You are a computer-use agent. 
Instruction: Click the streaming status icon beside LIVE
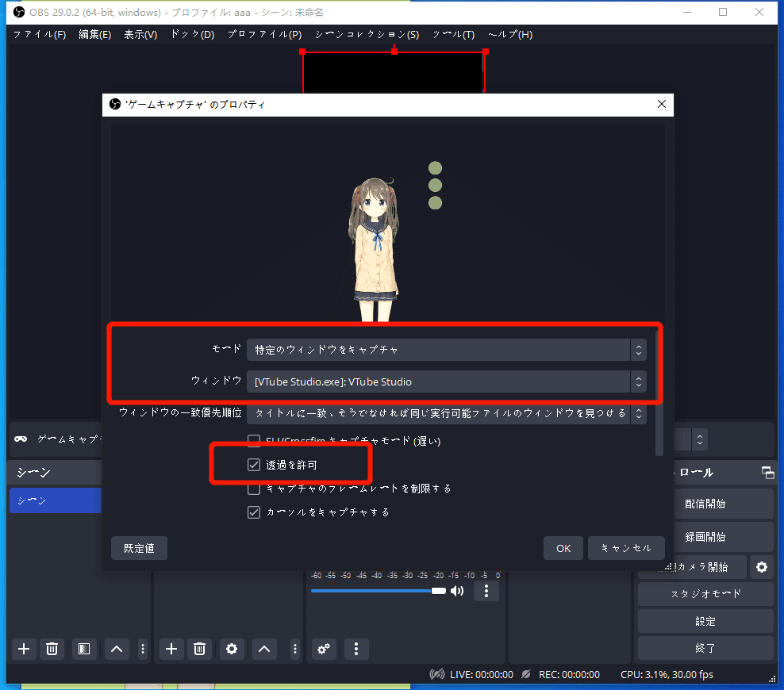coord(437,674)
